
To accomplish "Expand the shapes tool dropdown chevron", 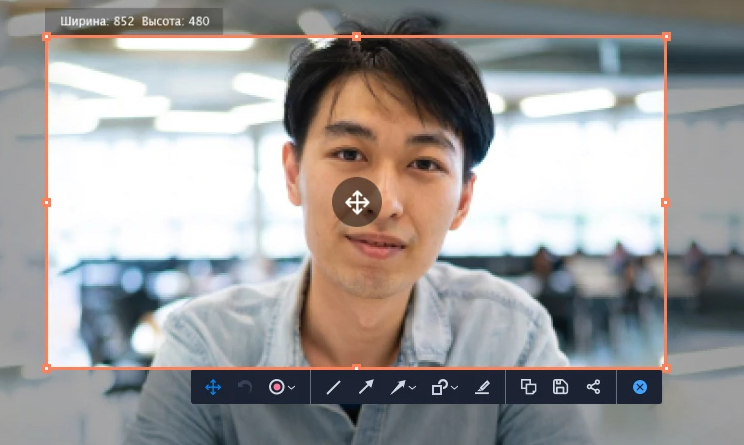I will click(x=455, y=388).
